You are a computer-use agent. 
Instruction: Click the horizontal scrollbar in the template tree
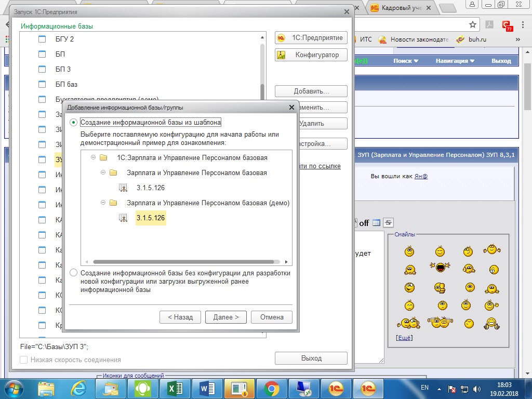coord(183,262)
